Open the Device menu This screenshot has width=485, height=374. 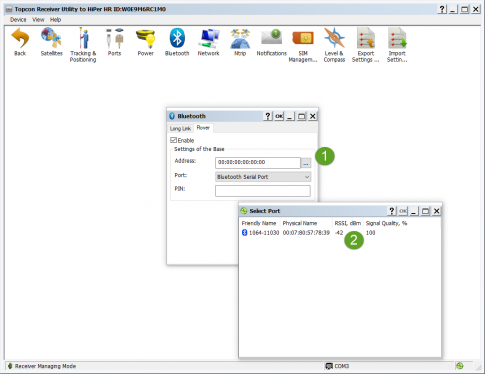pos(18,20)
